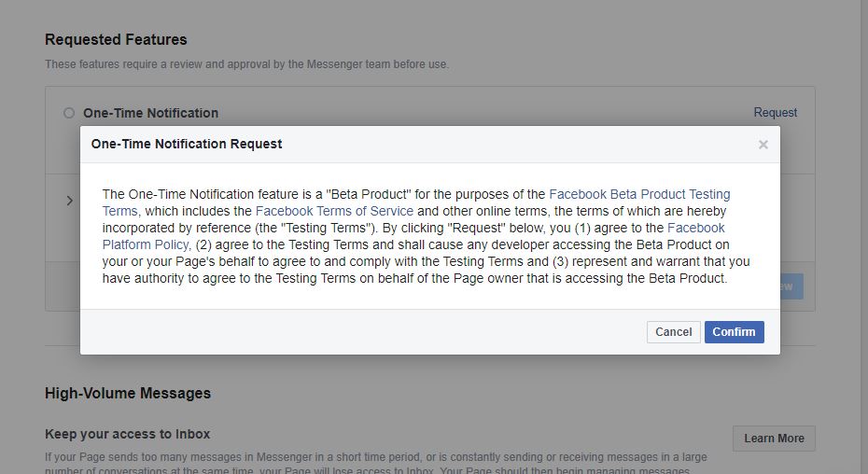Click the High-Volume Messages heading
Screen dimensions: 868x474
coord(128,393)
